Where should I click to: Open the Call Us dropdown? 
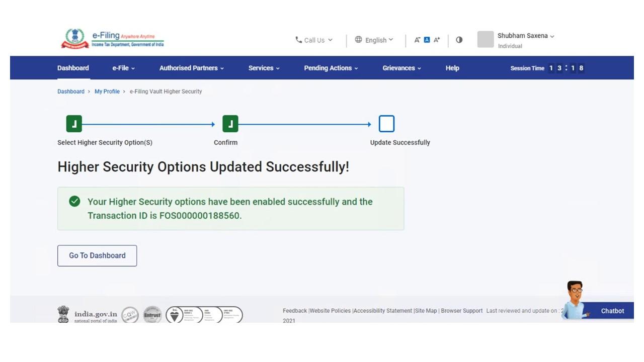pos(315,40)
